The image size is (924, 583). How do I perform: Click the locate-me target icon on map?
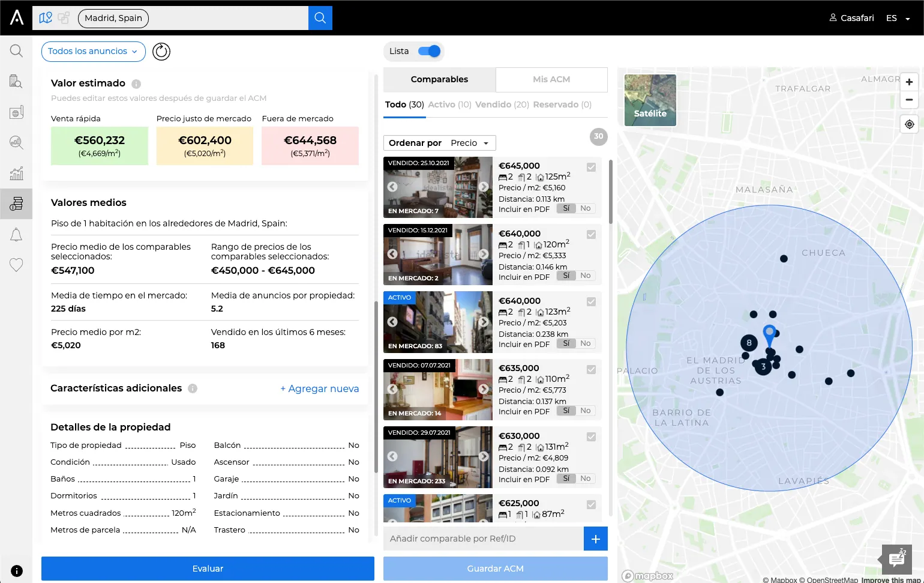point(910,124)
